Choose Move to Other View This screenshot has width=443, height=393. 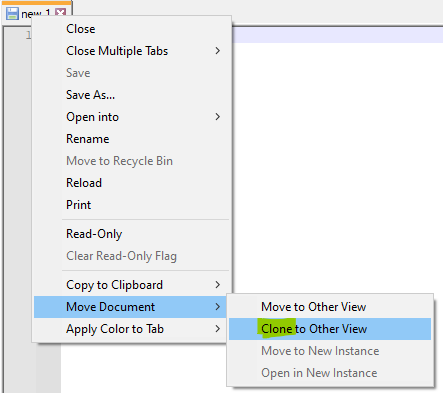[x=330, y=307]
